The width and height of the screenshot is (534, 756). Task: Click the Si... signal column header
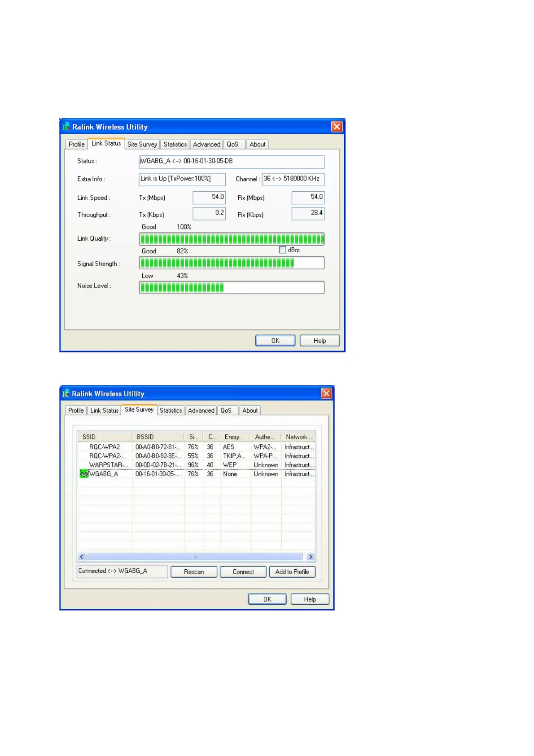194,437
